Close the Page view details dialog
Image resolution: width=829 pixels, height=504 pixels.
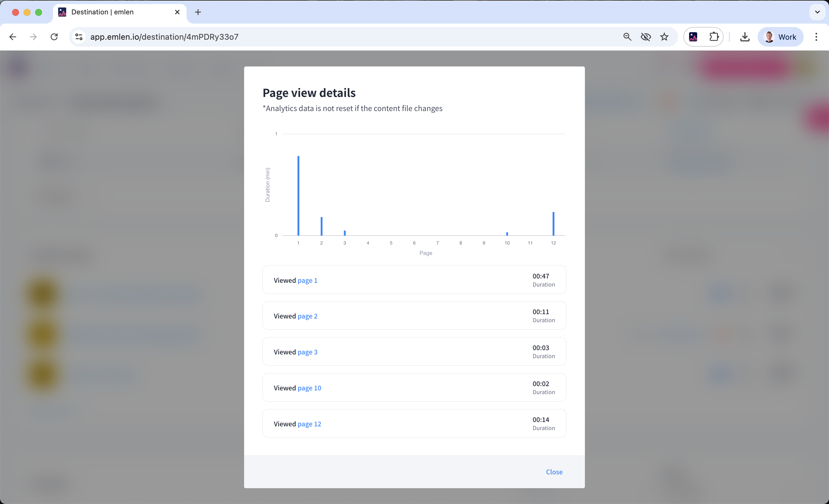click(554, 472)
